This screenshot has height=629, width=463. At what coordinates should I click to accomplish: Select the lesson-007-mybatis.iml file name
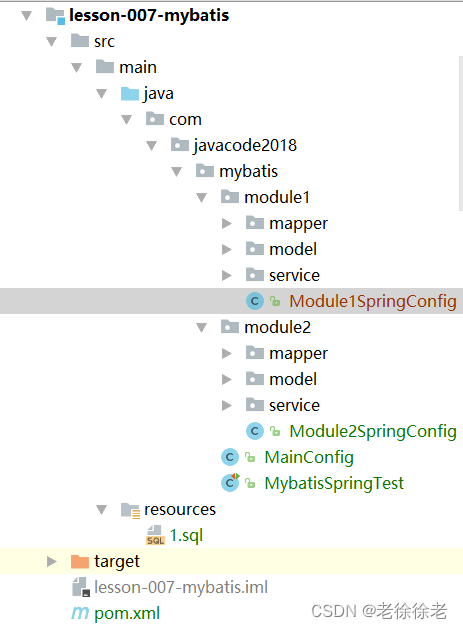tap(181, 587)
